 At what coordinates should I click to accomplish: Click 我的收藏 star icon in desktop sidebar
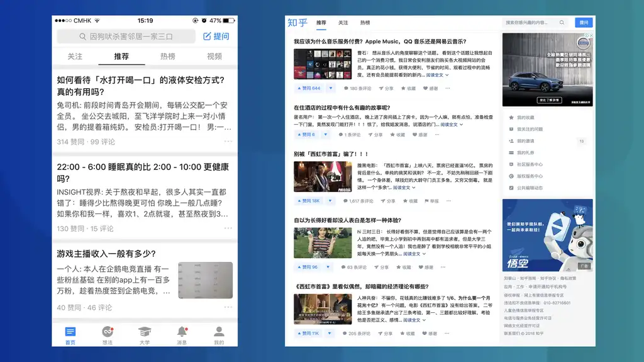pos(511,118)
